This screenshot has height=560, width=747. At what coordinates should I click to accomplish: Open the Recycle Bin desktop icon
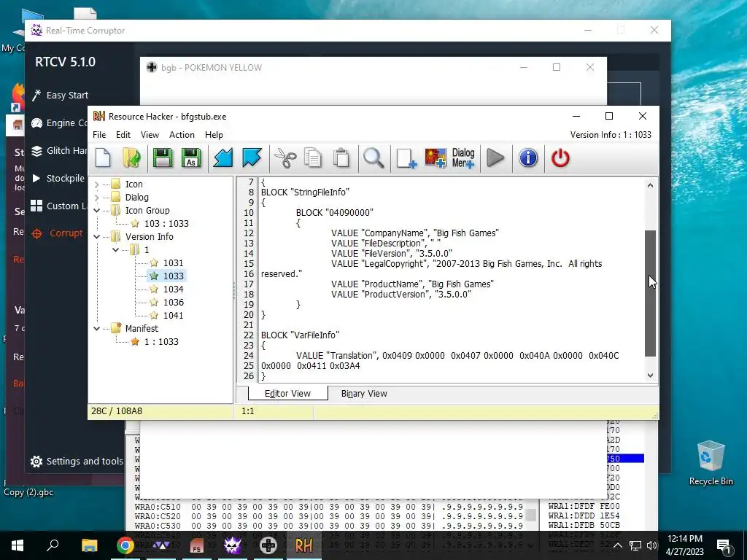click(x=711, y=463)
